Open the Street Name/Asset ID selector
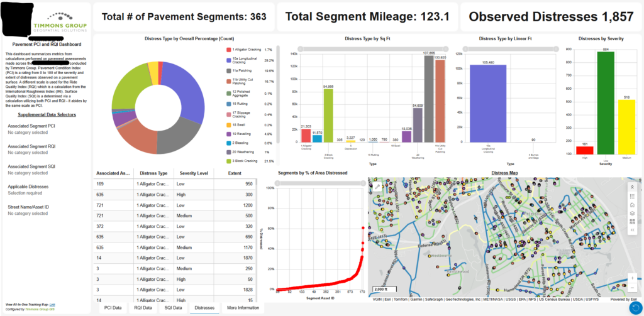644x316 pixels. coord(48,210)
